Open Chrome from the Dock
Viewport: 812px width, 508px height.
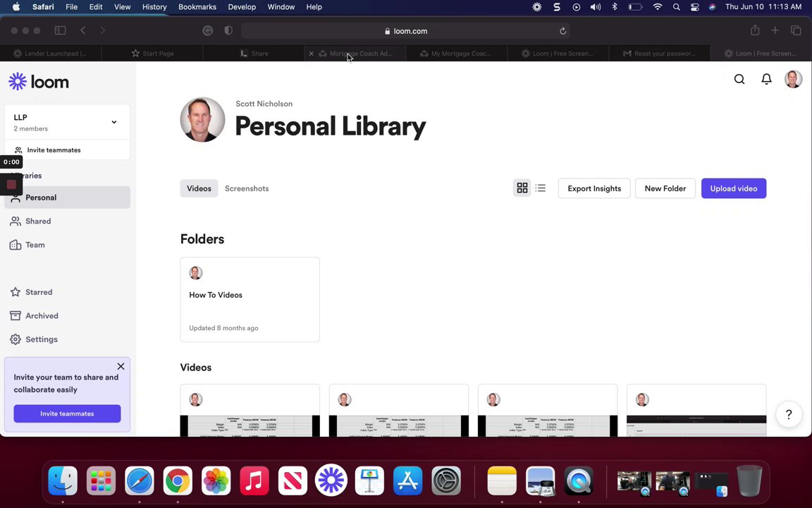pos(178,480)
